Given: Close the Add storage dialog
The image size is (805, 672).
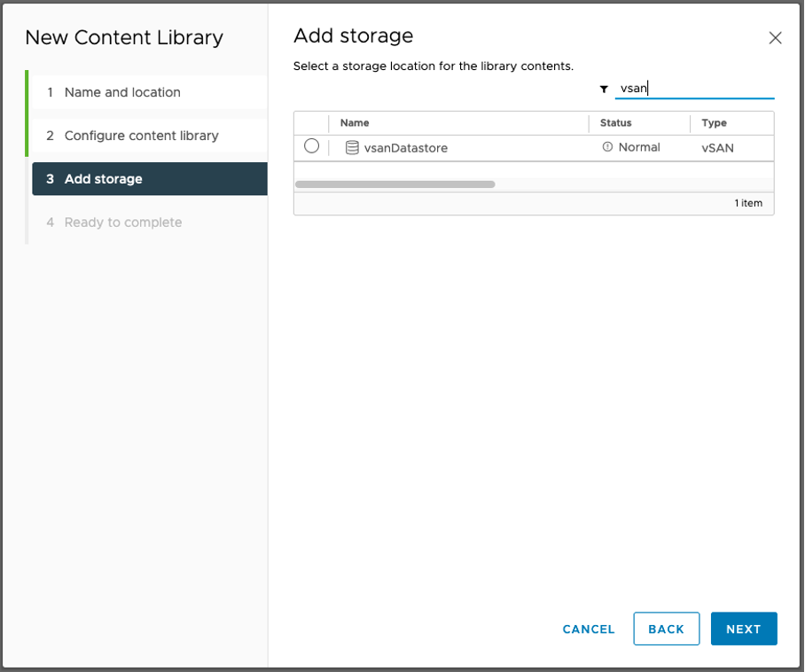Looking at the screenshot, I should pos(776,38).
